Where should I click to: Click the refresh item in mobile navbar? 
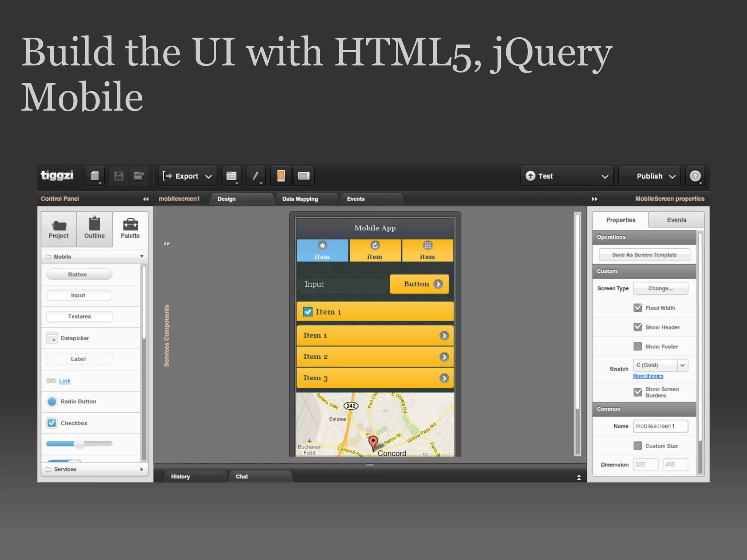click(x=375, y=250)
